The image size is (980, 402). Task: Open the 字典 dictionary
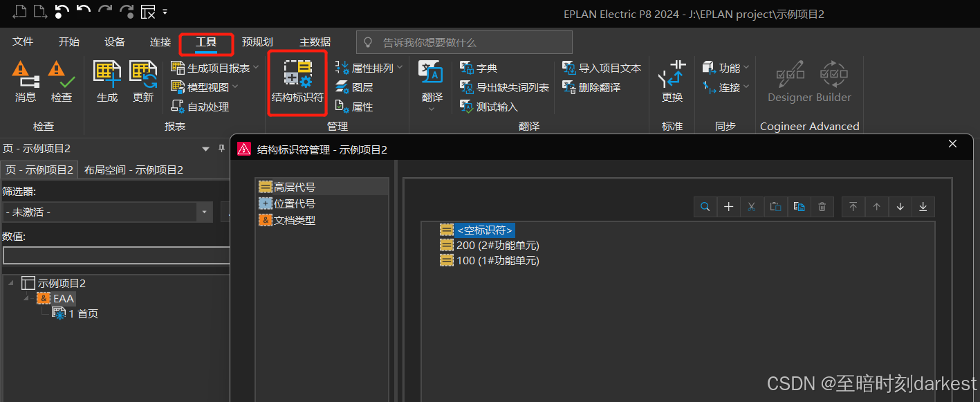pyautogui.click(x=479, y=68)
